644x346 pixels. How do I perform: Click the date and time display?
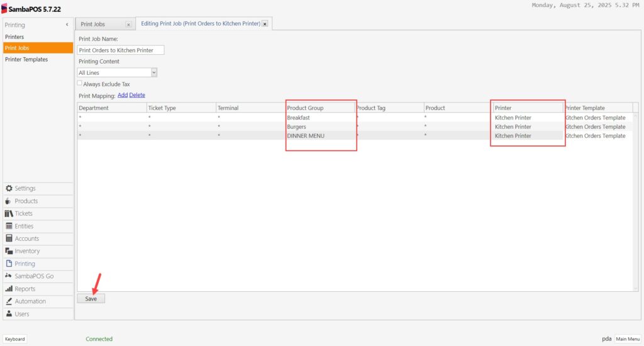click(x=586, y=5)
